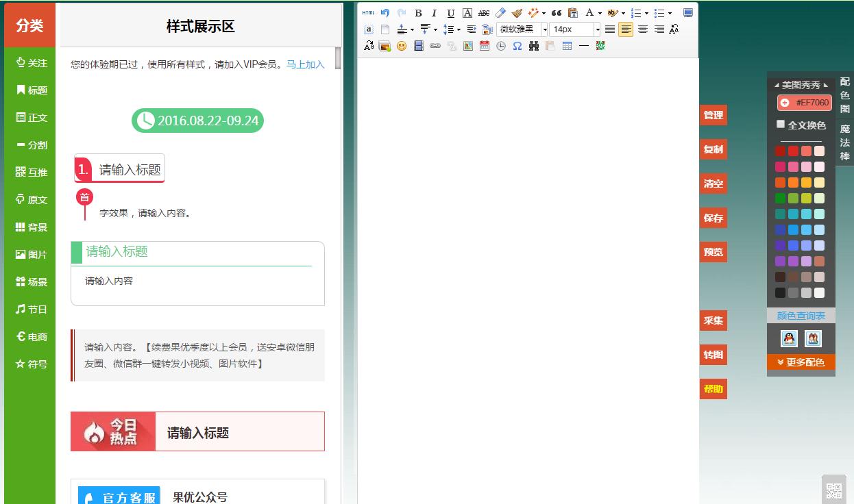The height and width of the screenshot is (504, 854).
Task: Open the 马上加入 VIP membership link
Action: tap(306, 64)
